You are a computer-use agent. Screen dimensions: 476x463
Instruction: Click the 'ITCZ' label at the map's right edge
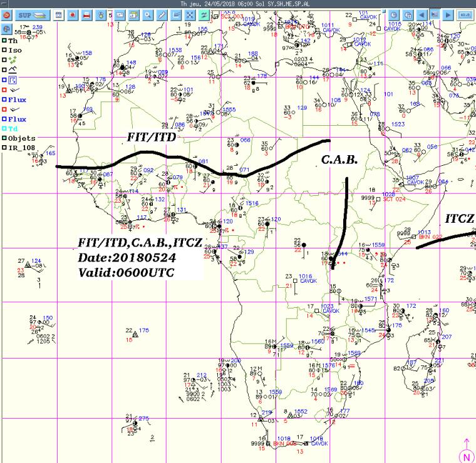(460, 218)
